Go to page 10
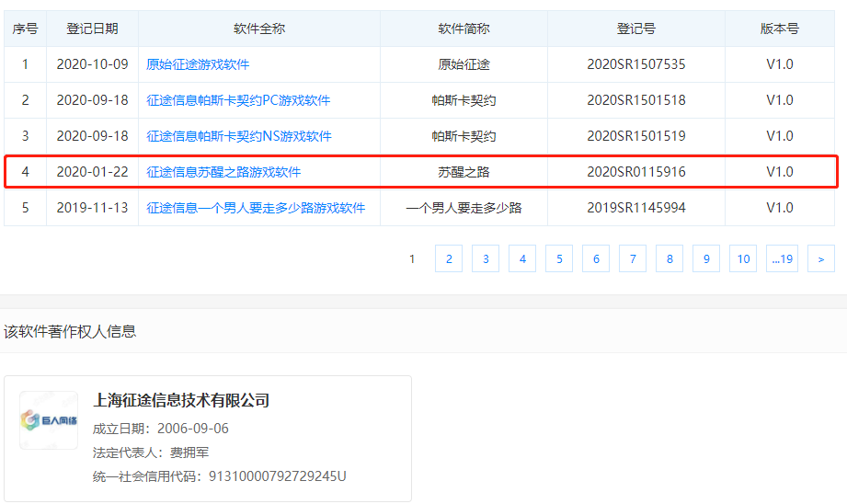Screen dimensions: 847x504 [743, 258]
